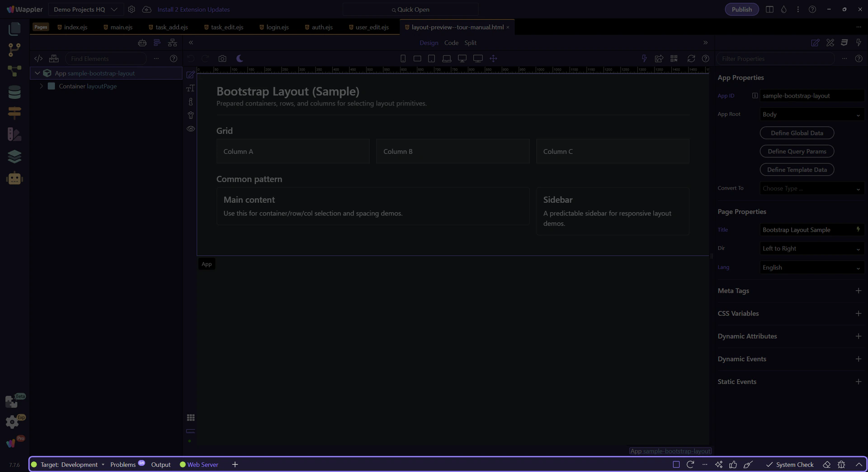Viewport: 868px width, 472px height.
Task: Click Define Global Data button
Action: [797, 133]
